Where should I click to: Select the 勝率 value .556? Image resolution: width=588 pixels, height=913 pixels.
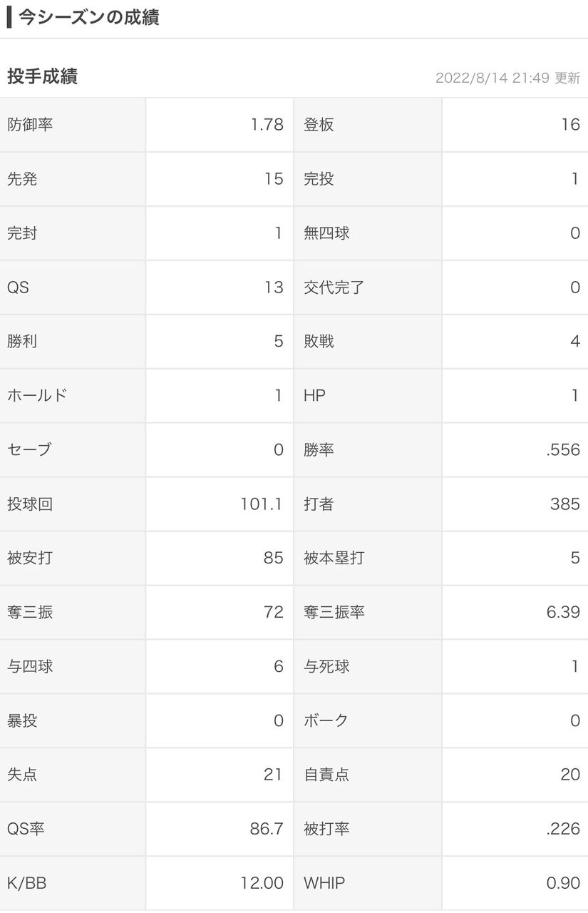point(563,450)
